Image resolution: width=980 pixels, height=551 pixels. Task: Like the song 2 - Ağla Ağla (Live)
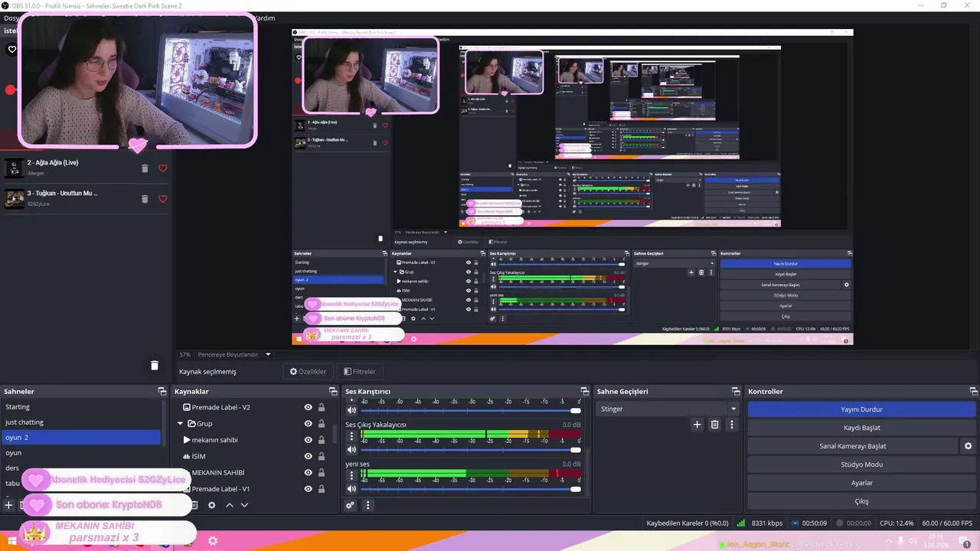click(162, 168)
